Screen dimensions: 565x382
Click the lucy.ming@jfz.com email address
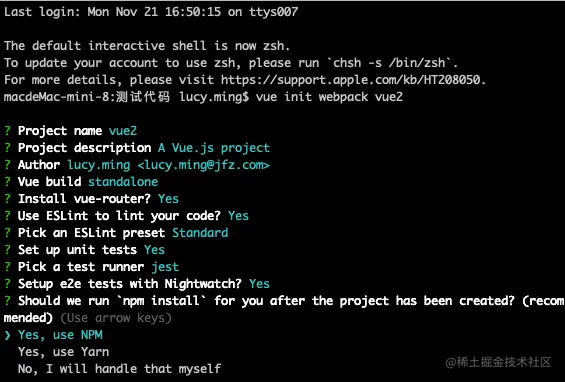click(x=204, y=165)
